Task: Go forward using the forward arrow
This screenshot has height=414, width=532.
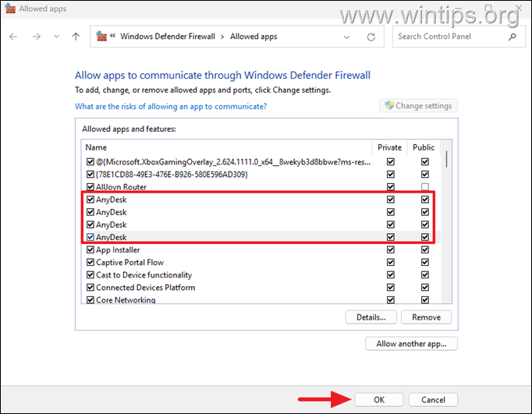Action: pyautogui.click(x=37, y=37)
